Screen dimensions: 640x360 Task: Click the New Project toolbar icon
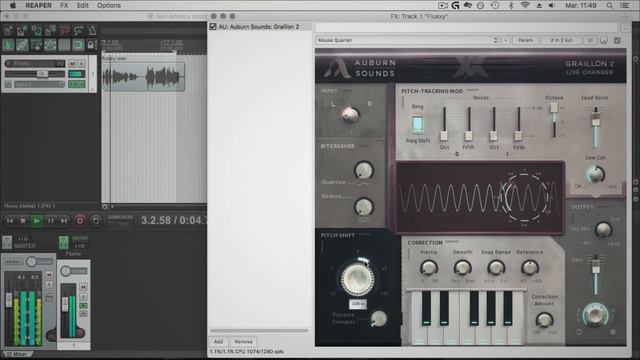(8, 31)
